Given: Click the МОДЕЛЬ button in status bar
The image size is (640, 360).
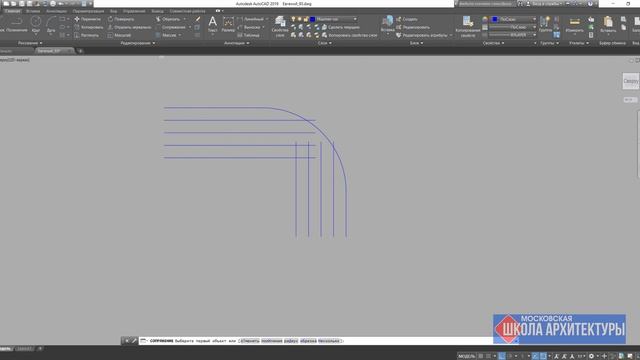Looking at the screenshot, I should click(x=467, y=356).
